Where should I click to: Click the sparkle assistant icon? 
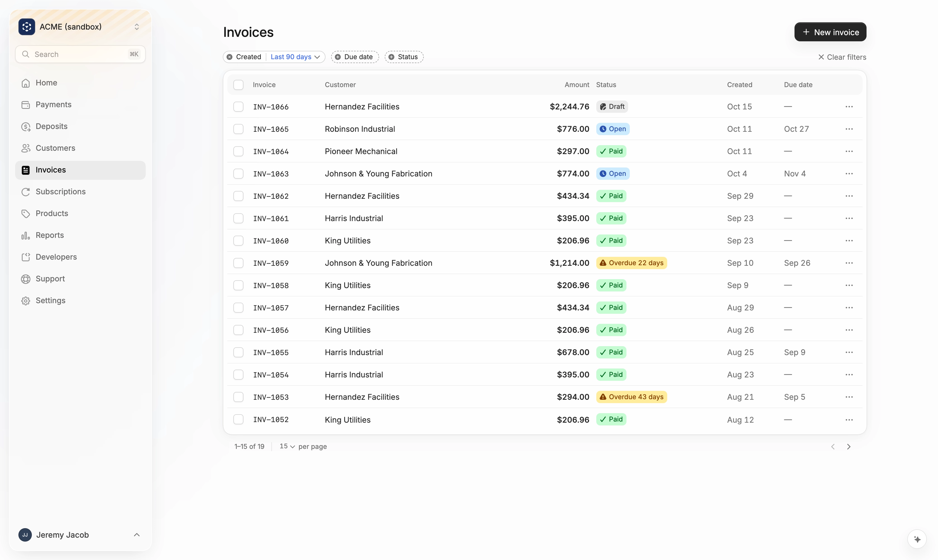(917, 539)
